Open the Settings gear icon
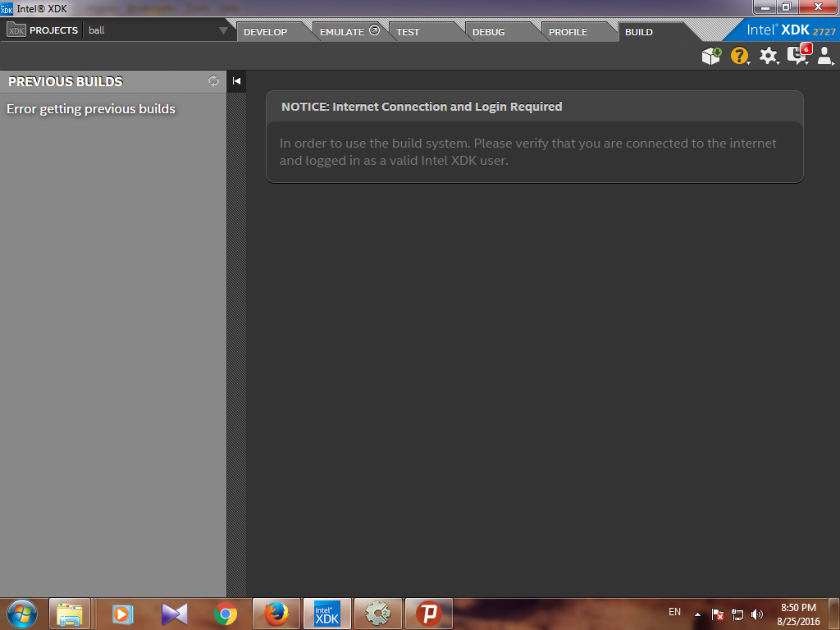Image resolution: width=840 pixels, height=630 pixels. [768, 56]
